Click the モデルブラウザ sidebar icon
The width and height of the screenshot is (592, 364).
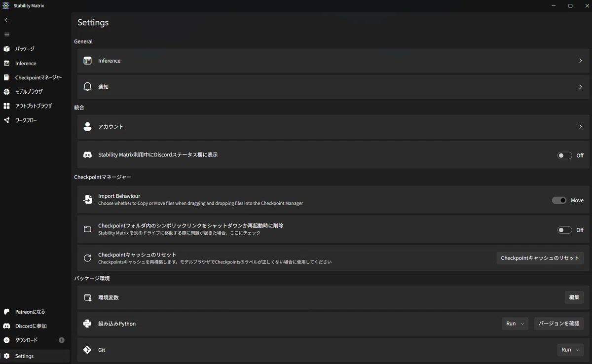6,92
